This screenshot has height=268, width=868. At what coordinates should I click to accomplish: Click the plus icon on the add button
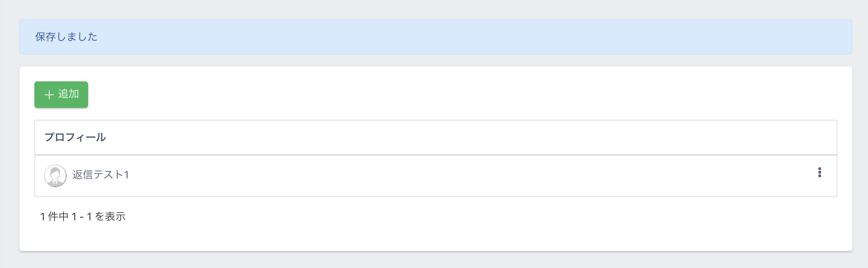[x=49, y=95]
